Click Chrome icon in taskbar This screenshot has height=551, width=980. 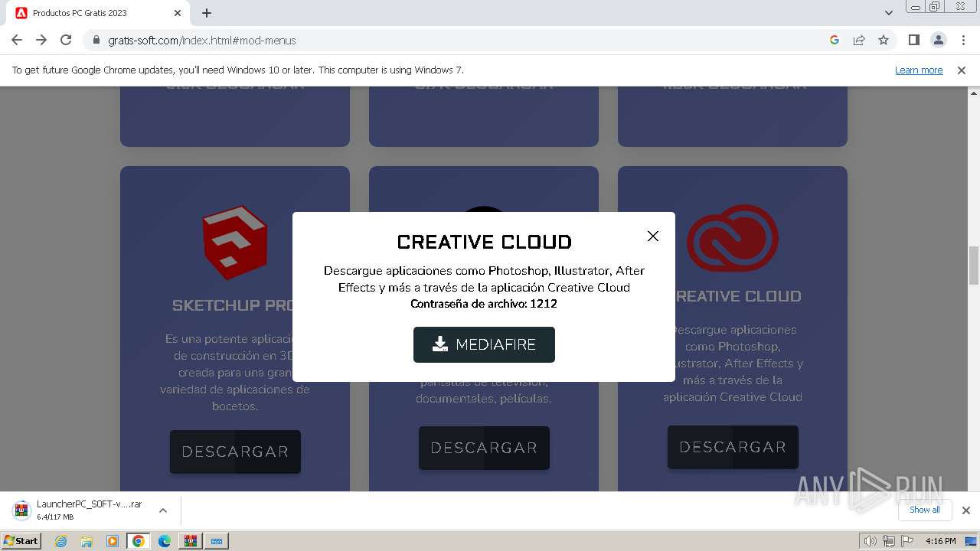click(138, 541)
